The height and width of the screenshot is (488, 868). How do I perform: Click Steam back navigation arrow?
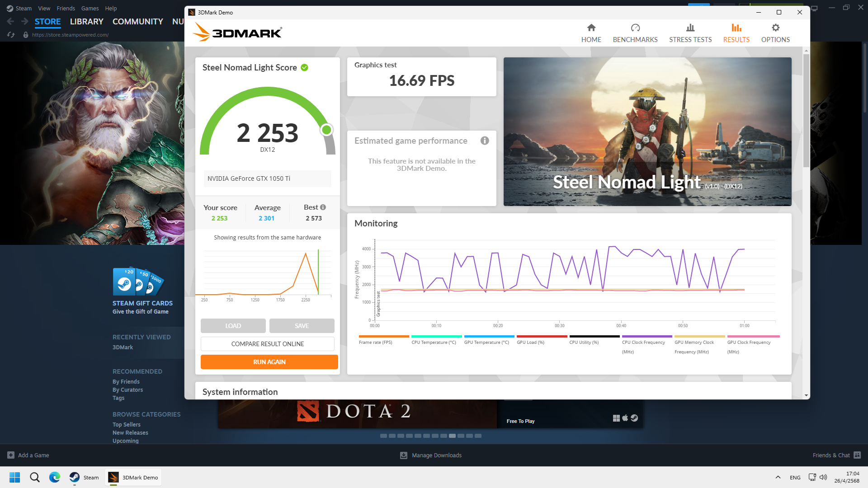[11, 21]
